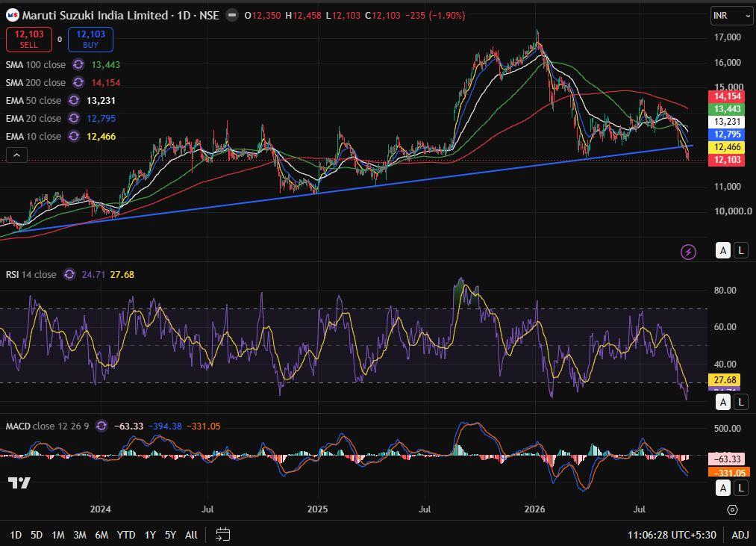
Task: Toggle ADJ adjusted data setting
Action: click(x=740, y=535)
